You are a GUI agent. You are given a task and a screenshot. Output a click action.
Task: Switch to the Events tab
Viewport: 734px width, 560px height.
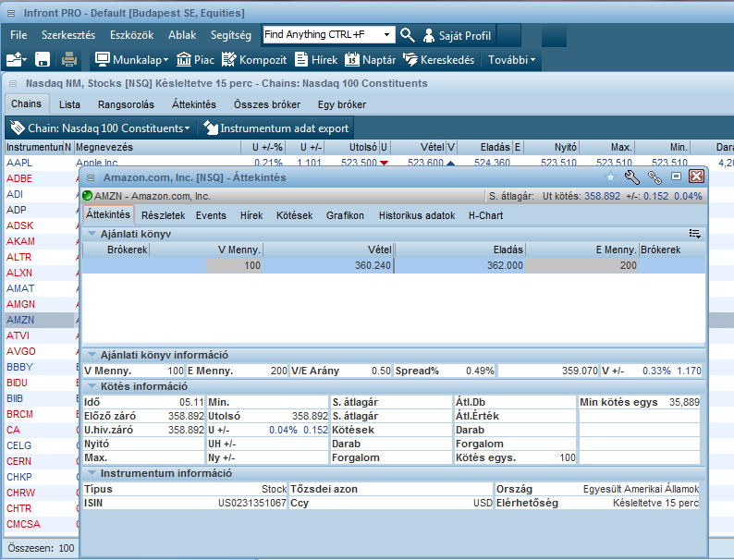click(211, 215)
